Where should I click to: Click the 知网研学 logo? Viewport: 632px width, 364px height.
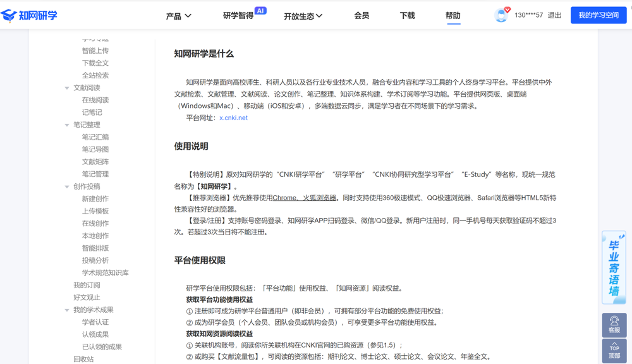pos(28,15)
